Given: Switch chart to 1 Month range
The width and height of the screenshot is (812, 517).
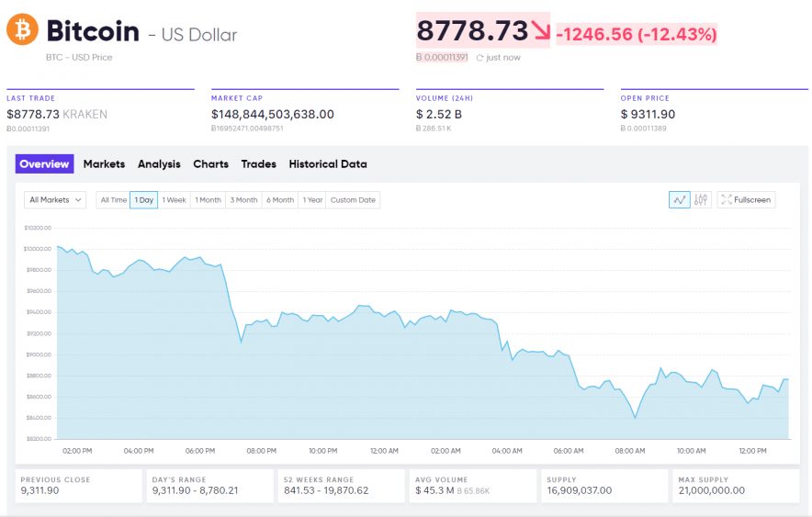Looking at the screenshot, I should 208,199.
